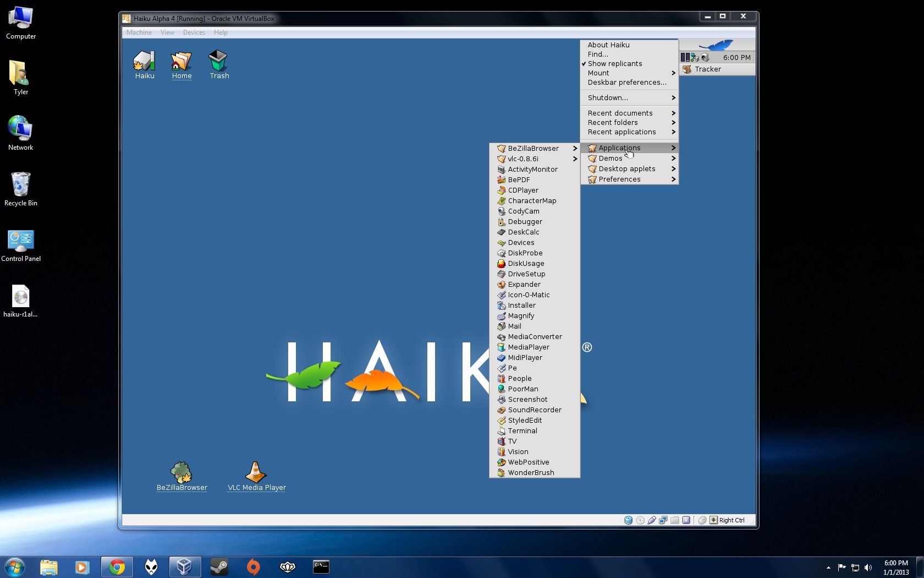This screenshot has height=578, width=924.
Task: Open Steam from the Windows taskbar
Action: pyautogui.click(x=219, y=566)
